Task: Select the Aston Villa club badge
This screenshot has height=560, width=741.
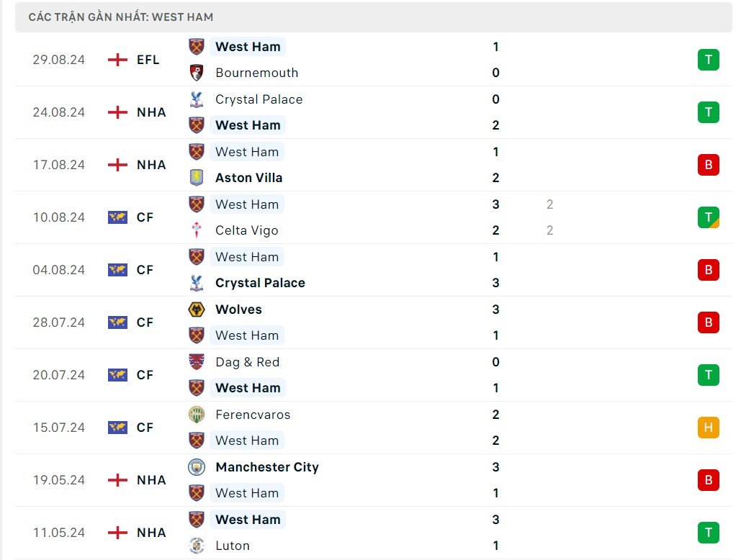Action: coord(196,177)
